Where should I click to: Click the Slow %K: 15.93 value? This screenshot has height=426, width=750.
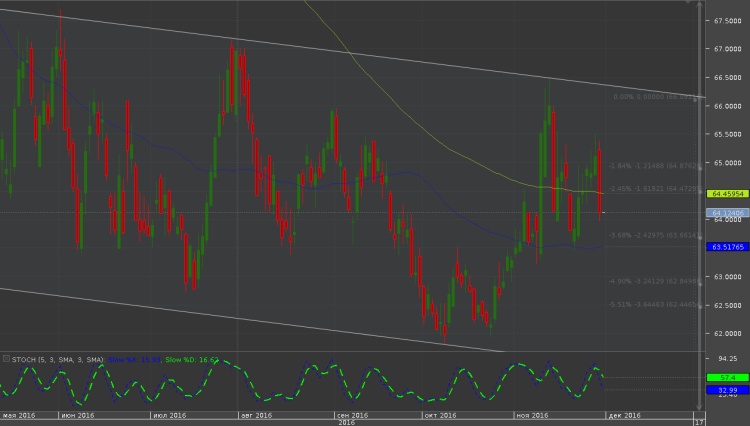[x=134, y=360]
